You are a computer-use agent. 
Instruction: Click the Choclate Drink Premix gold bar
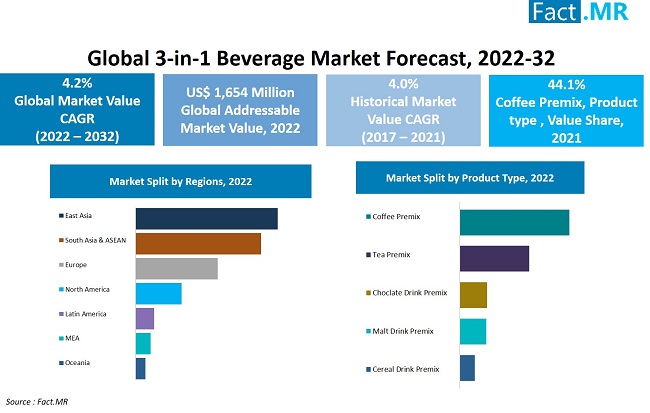pyautogui.click(x=473, y=295)
